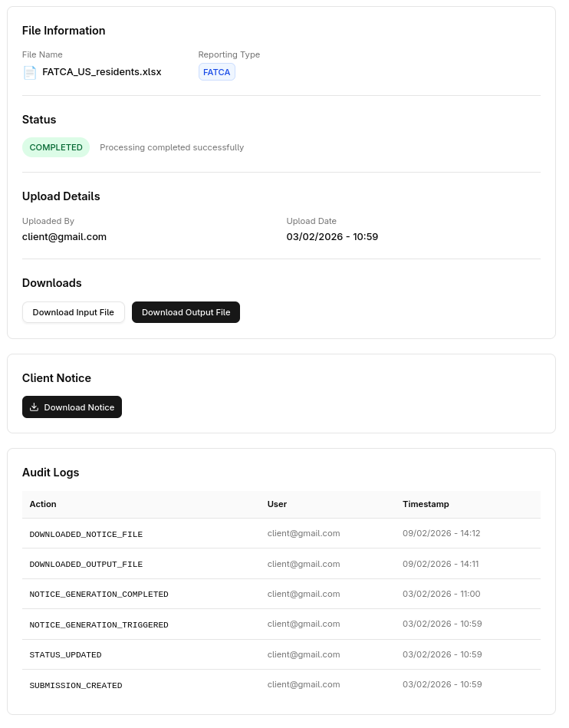569x728 pixels.
Task: Click the upload date value 03/02/2026 - 10:59
Action: pyautogui.click(x=332, y=237)
